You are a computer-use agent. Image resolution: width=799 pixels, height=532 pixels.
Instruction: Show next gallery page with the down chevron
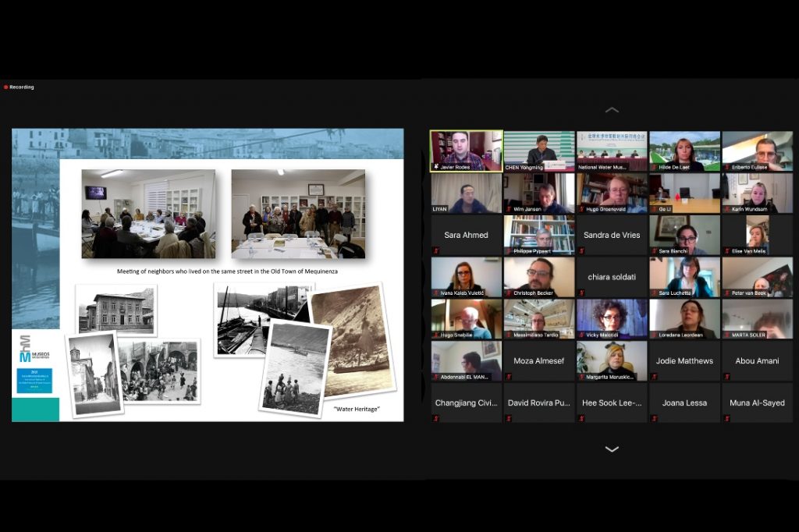tap(612, 449)
